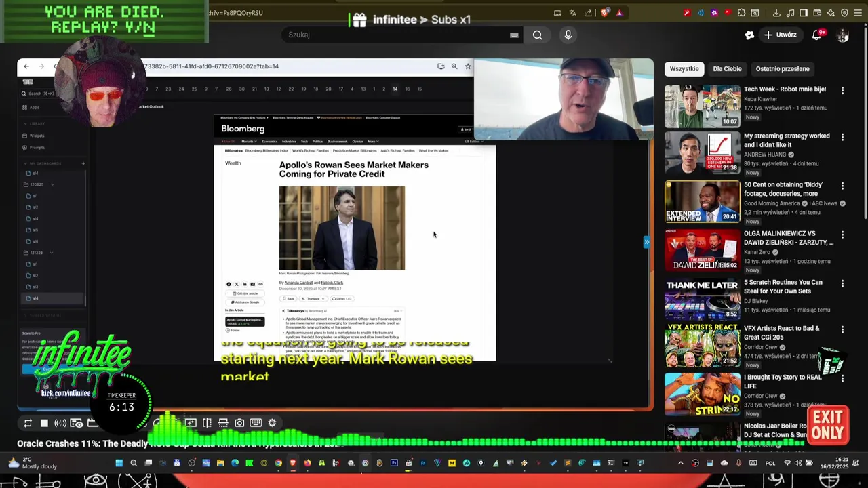The height and width of the screenshot is (488, 868).
Task: Click the share page icon
Action: click(588, 12)
